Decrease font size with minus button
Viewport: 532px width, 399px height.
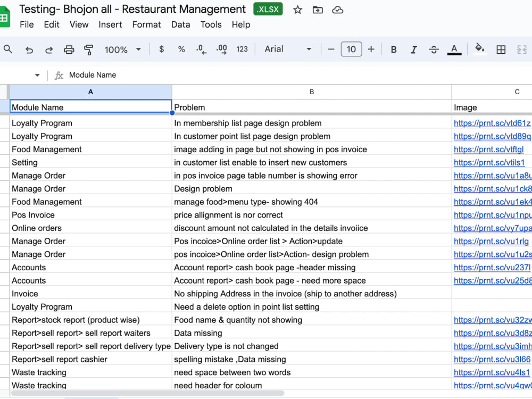331,49
